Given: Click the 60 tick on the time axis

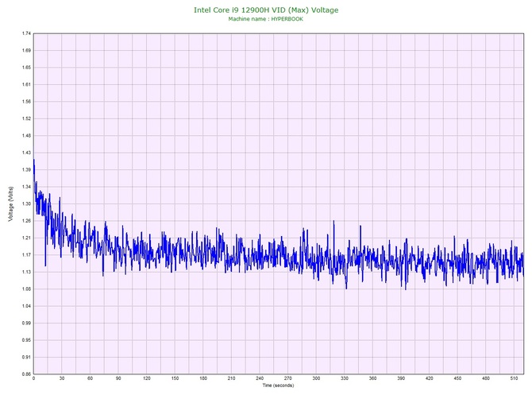Looking at the screenshot, I should 90,378.
